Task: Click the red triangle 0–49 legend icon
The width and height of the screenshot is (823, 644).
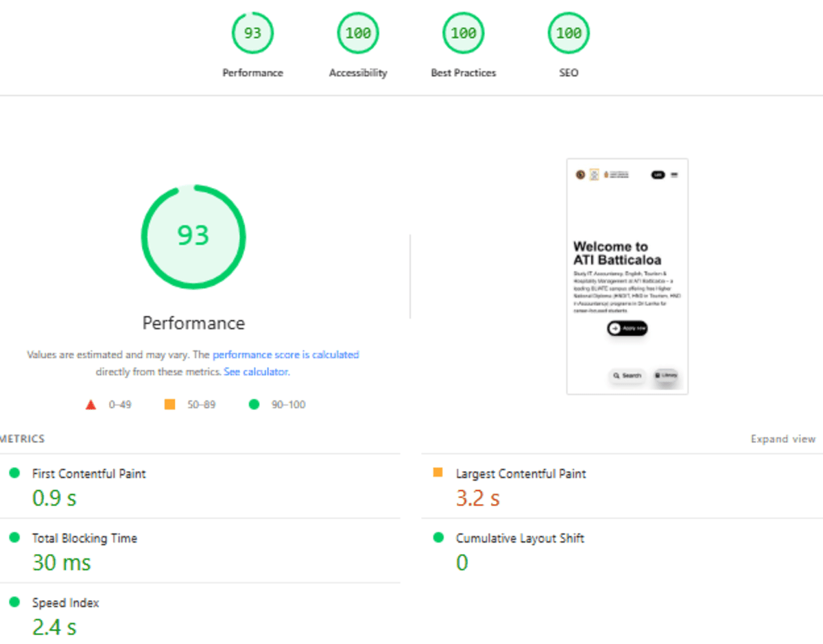Action: point(91,405)
